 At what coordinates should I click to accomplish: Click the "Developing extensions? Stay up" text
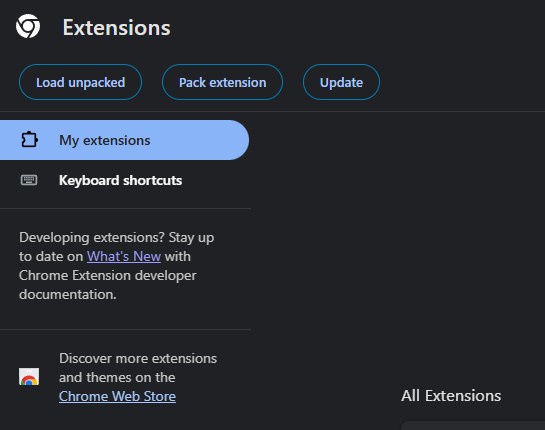[x=116, y=238]
